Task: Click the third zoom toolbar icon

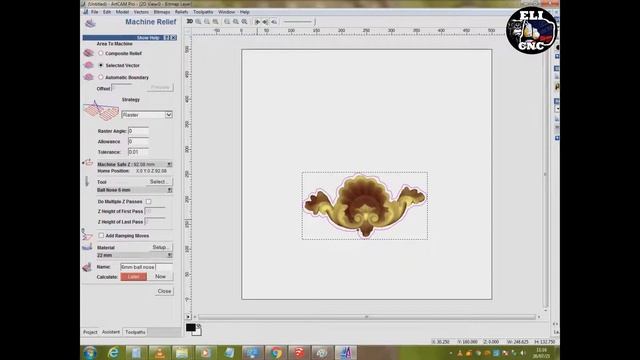Action: [x=216, y=22]
